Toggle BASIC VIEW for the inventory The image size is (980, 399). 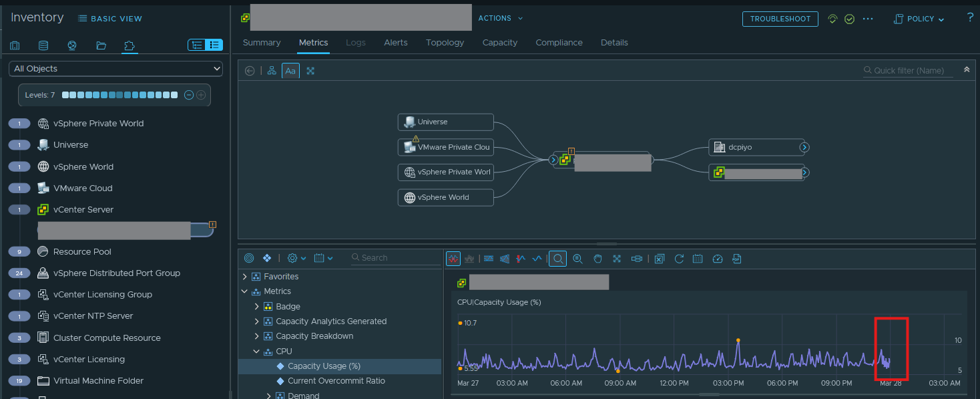pyautogui.click(x=110, y=19)
